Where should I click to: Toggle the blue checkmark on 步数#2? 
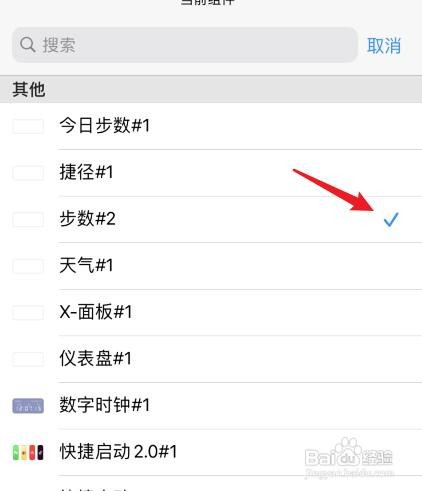click(391, 220)
